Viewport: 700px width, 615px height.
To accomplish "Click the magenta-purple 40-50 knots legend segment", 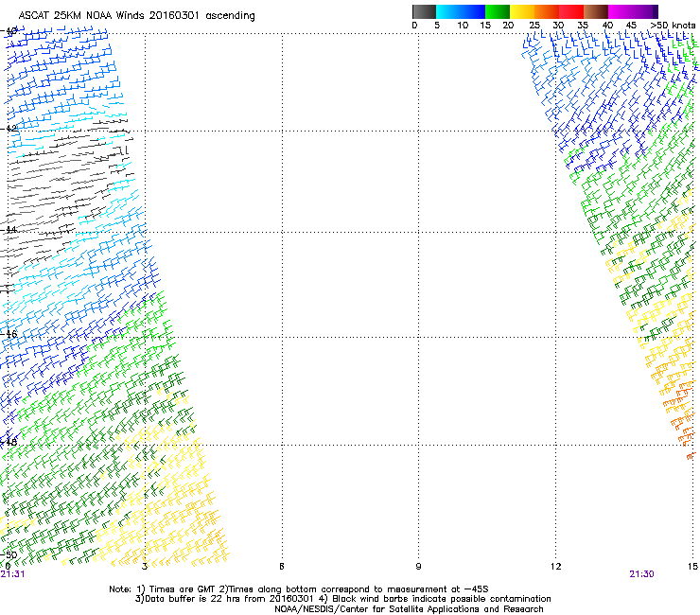I will point(633,11).
